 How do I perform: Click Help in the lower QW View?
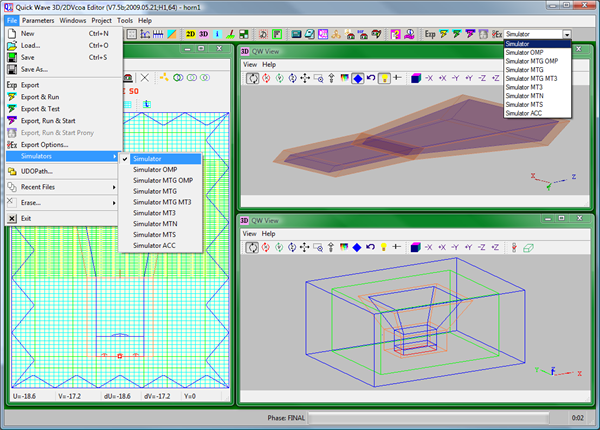click(x=269, y=233)
